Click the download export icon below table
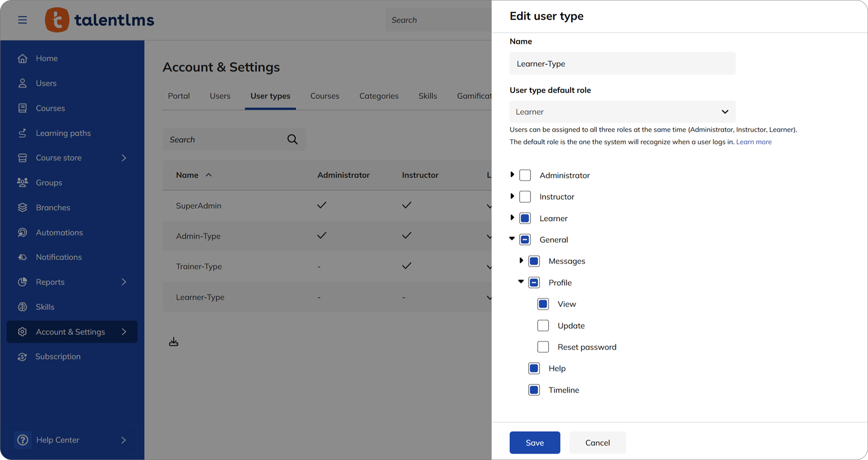 tap(173, 342)
